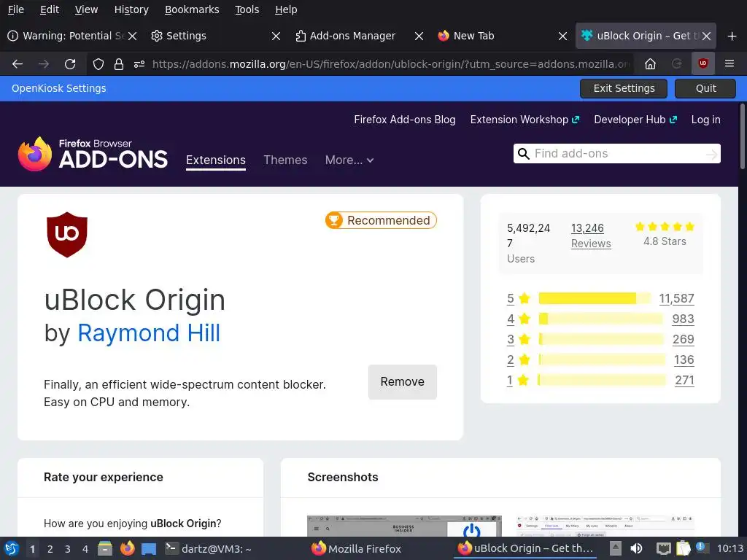Open the File menu

(16, 9)
